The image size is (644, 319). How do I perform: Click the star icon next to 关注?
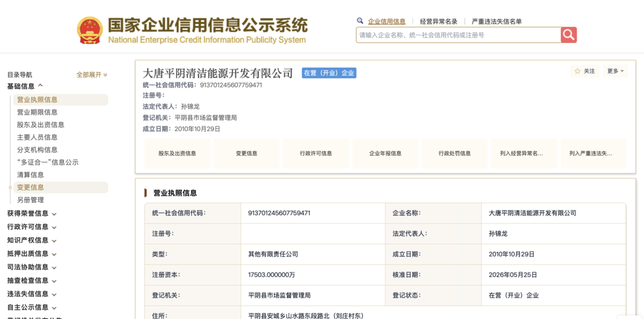pyautogui.click(x=577, y=71)
